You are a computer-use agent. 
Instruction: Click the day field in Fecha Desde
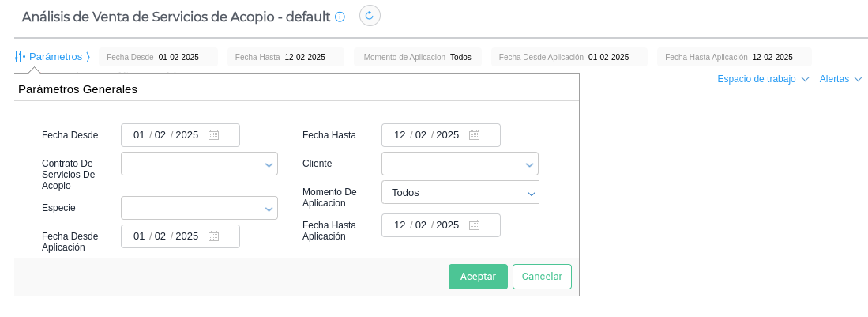pos(139,135)
